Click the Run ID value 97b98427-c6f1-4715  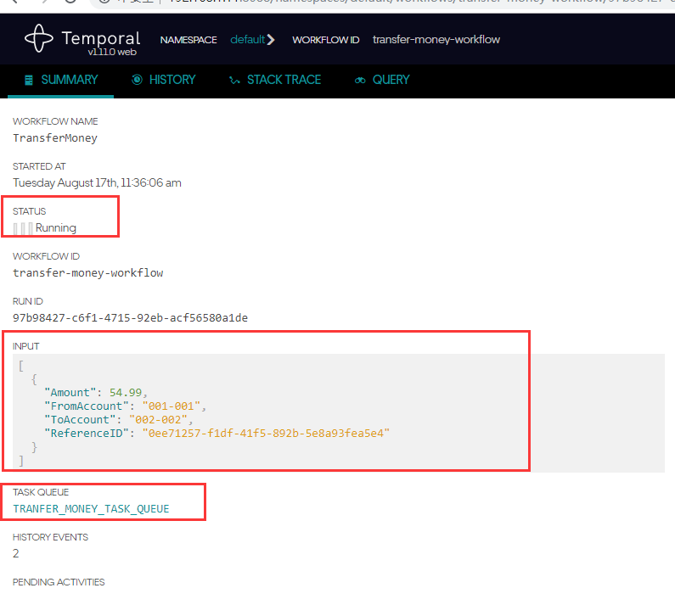point(130,318)
